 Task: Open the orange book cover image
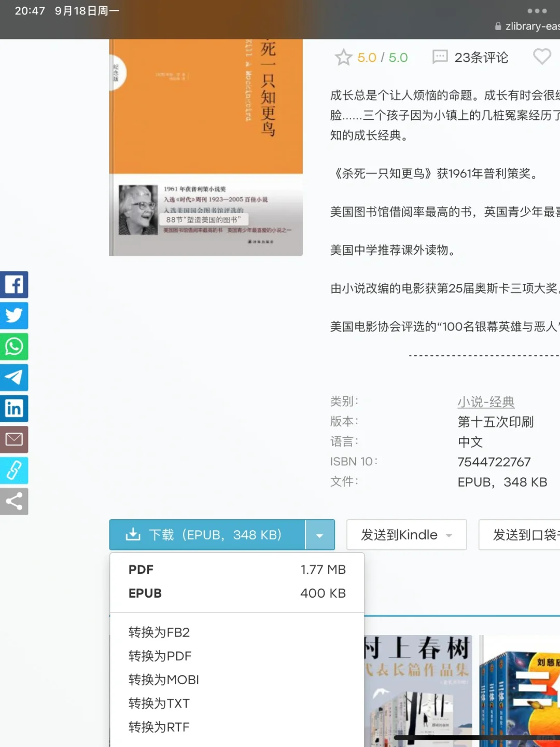point(206,147)
